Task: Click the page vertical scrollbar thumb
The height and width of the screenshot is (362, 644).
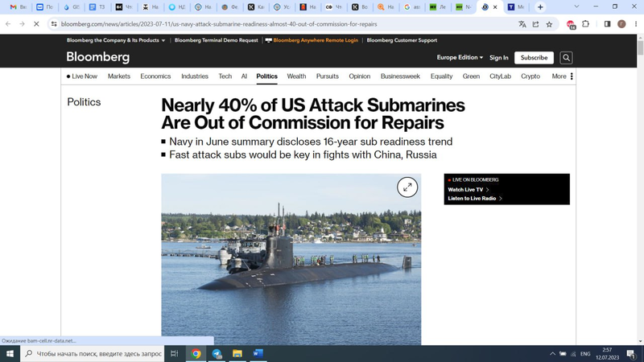Action: (x=640, y=48)
